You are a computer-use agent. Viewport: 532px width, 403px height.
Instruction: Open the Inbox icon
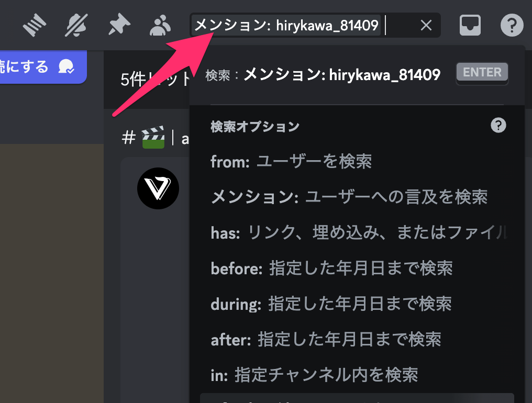click(x=470, y=25)
